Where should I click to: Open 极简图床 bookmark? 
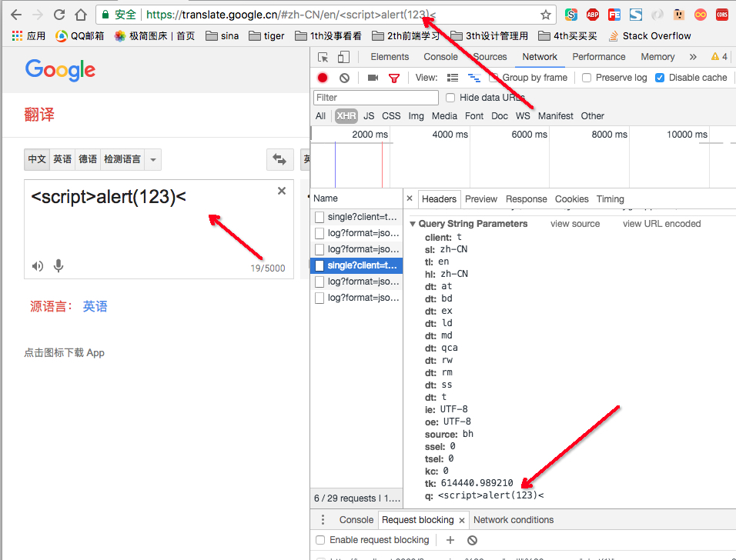(x=155, y=36)
